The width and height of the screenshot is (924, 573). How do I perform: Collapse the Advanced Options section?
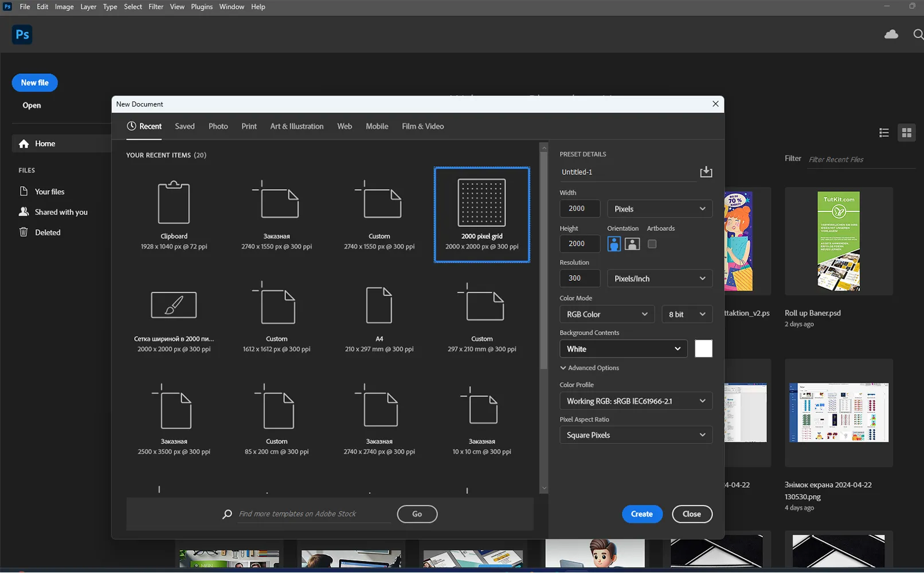coord(590,368)
